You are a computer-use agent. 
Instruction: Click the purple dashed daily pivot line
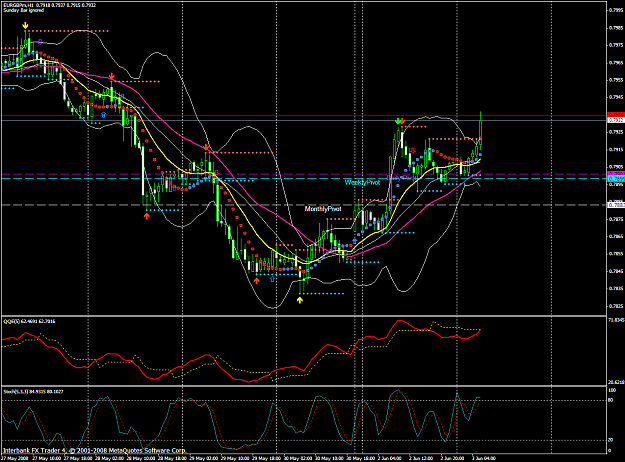(x=303, y=174)
